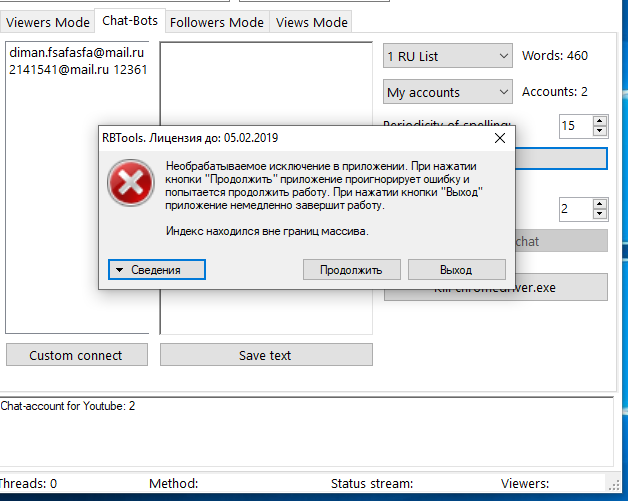The image size is (628, 501).
Task: Open the Followers Mode tab
Action: point(217,22)
